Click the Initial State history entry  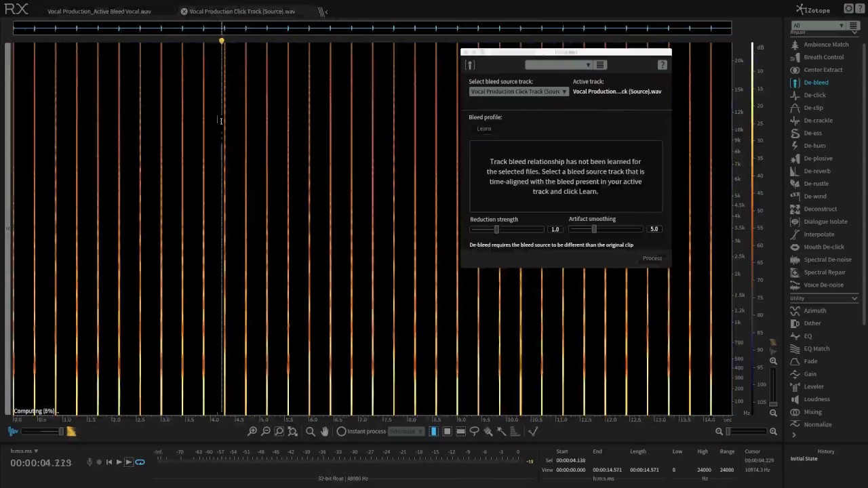point(804,459)
